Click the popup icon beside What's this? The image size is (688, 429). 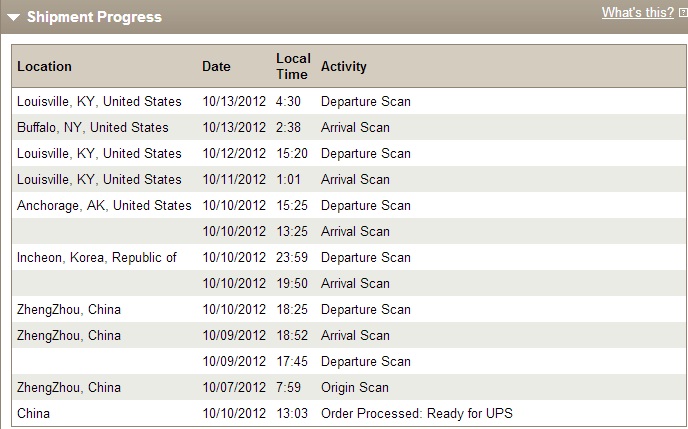pos(683,13)
